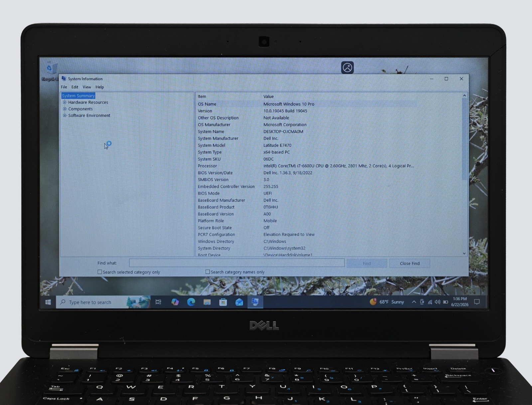Select the Software Environment tree item
The width and height of the screenshot is (532, 405).
[x=89, y=116]
